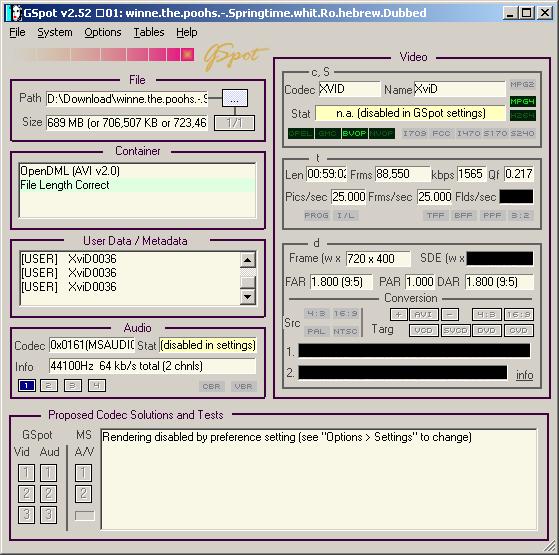Click the info link in Video panel

click(x=524, y=375)
